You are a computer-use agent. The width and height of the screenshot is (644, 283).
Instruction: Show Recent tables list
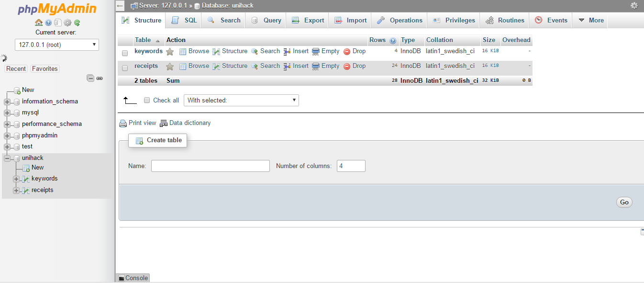16,69
